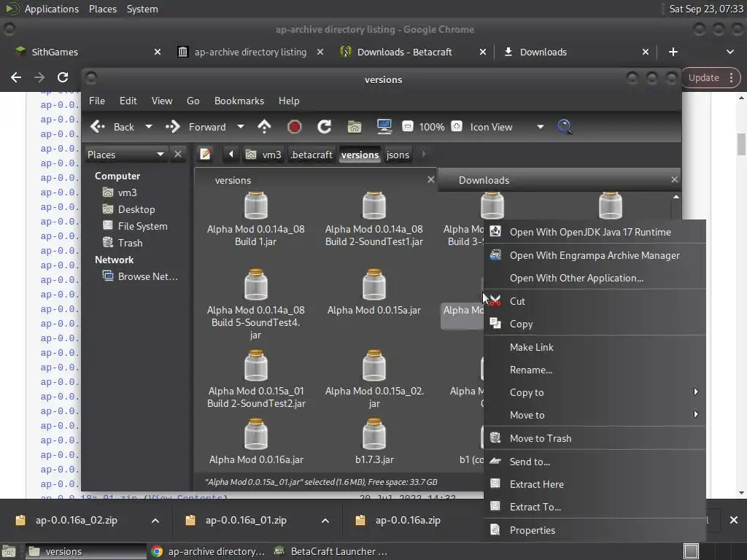Open the Bookmarks menu
This screenshot has height=560, width=747.
pyautogui.click(x=239, y=101)
